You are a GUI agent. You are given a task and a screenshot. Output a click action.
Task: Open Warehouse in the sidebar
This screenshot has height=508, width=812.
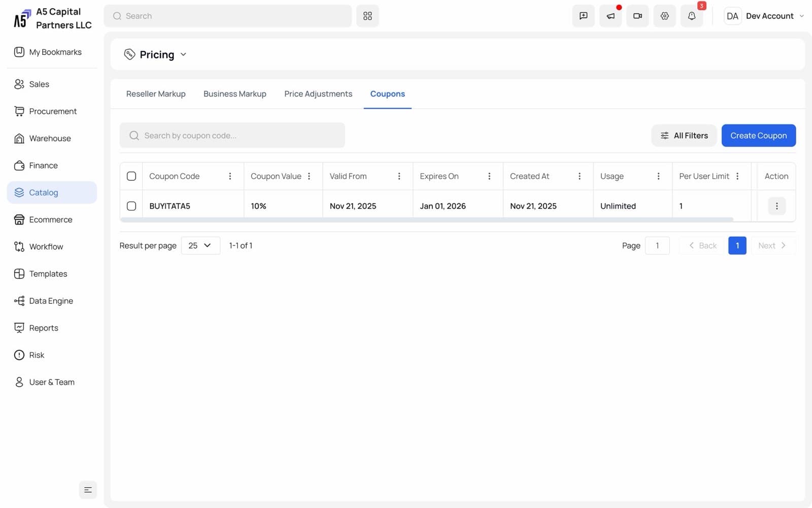point(52,138)
